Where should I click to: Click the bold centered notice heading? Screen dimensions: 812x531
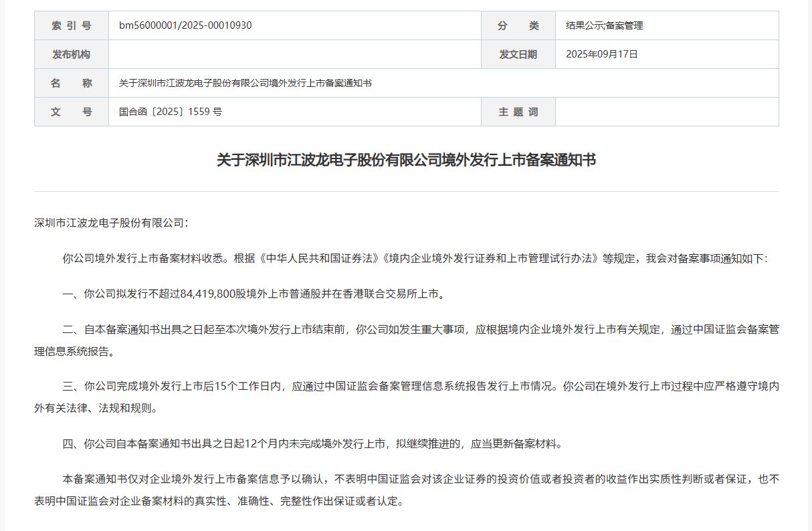pos(406,161)
